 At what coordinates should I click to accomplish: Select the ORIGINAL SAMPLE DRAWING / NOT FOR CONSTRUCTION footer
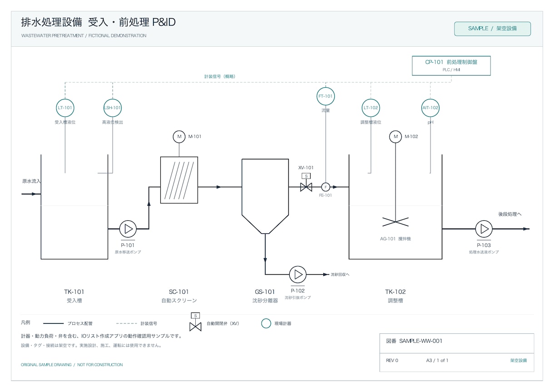click(72, 365)
